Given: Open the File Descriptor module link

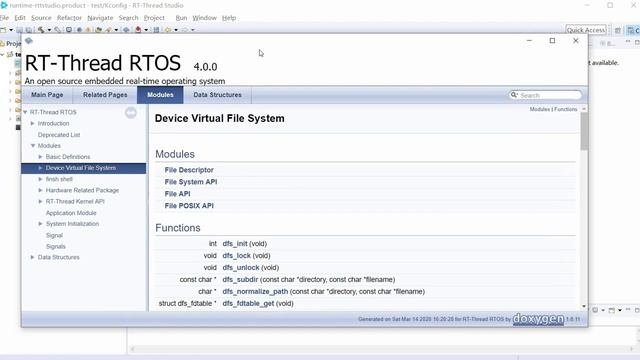Looking at the screenshot, I should coord(189,170).
